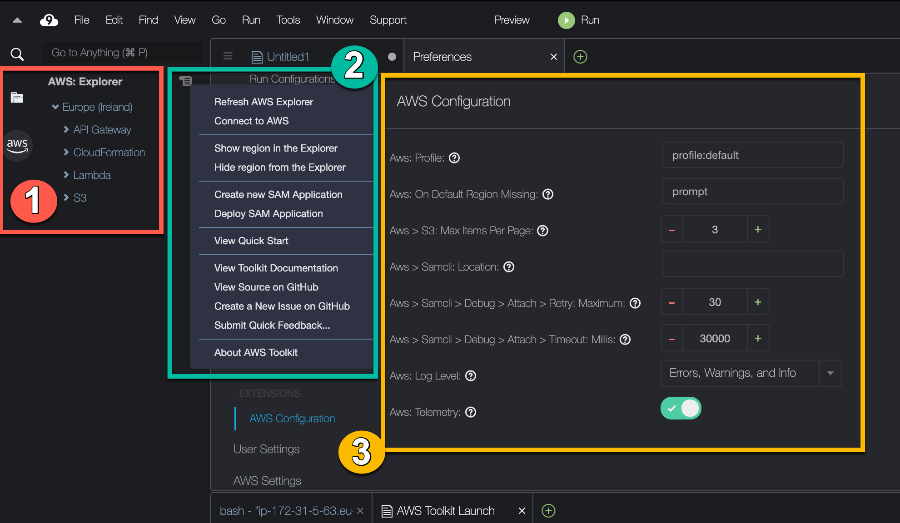Image resolution: width=900 pixels, height=523 pixels.
Task: Add a new terminal tab with plus icon
Action: click(x=548, y=510)
